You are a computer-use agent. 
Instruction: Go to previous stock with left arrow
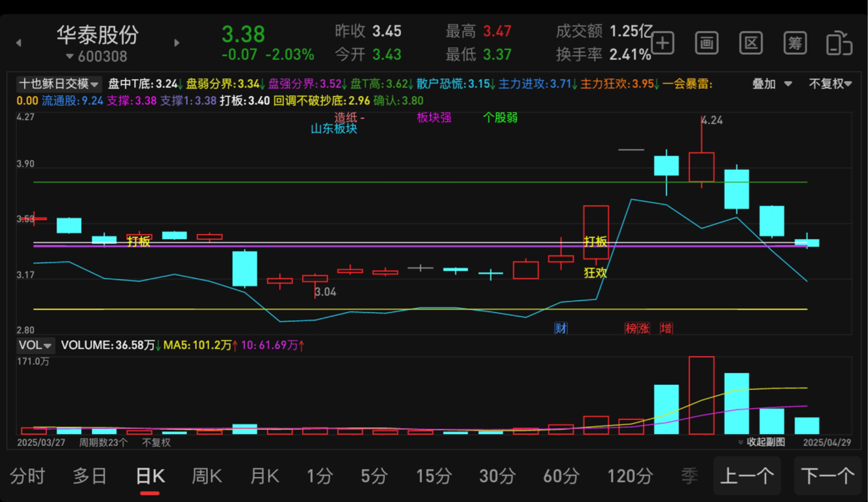coord(18,43)
